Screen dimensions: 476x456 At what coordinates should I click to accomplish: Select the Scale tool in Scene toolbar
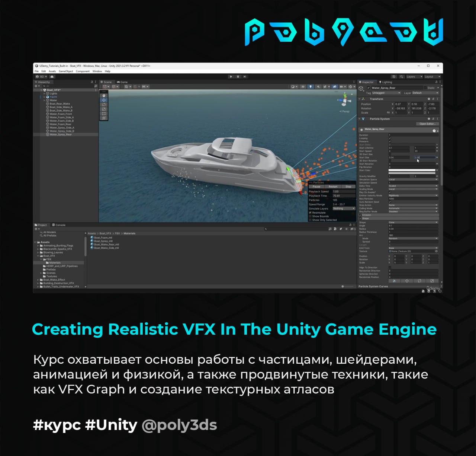104,109
